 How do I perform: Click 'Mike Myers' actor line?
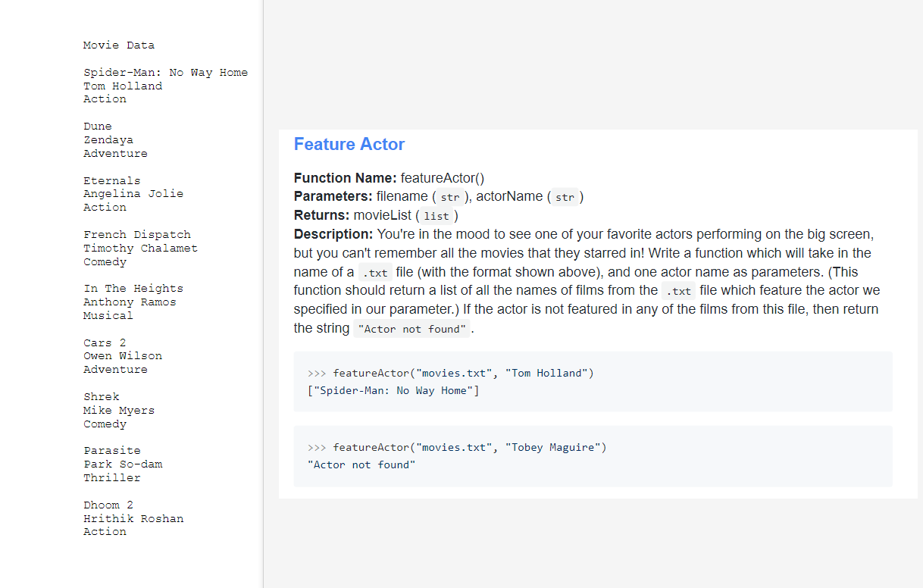(119, 411)
